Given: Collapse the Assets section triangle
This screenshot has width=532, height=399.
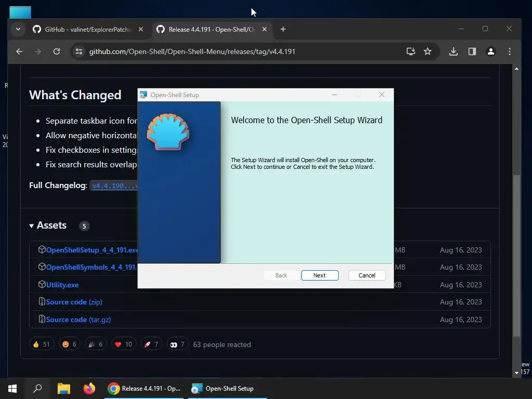Looking at the screenshot, I should click(x=32, y=225).
